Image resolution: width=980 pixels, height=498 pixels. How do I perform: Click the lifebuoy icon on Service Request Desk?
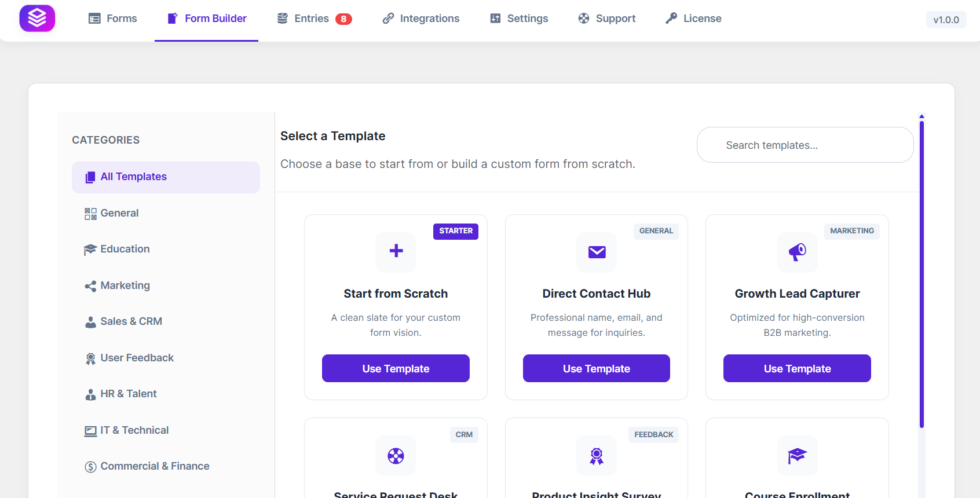point(396,456)
